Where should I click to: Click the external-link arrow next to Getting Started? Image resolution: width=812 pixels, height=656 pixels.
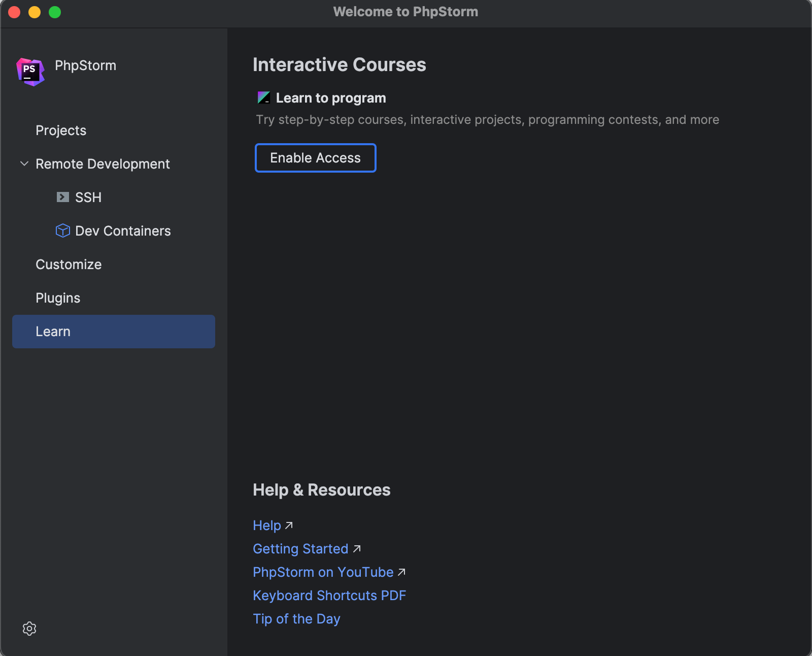pos(357,549)
